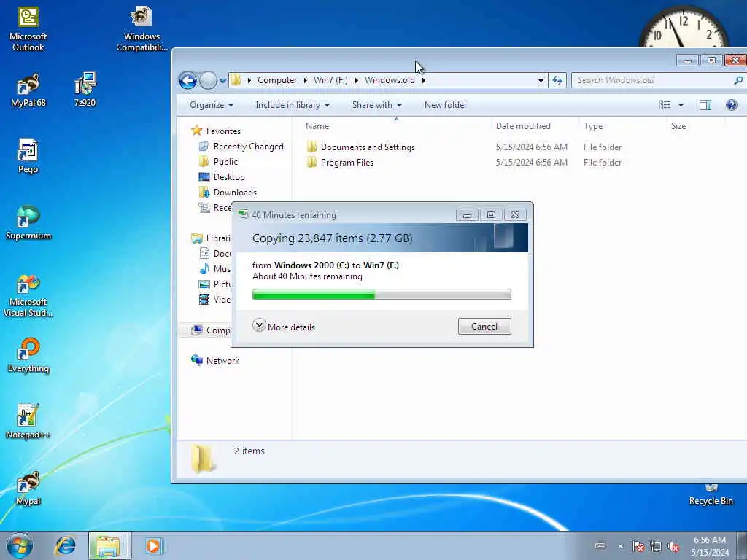Open address bar previous locations dropdown
This screenshot has width=747, height=560.
coord(541,80)
